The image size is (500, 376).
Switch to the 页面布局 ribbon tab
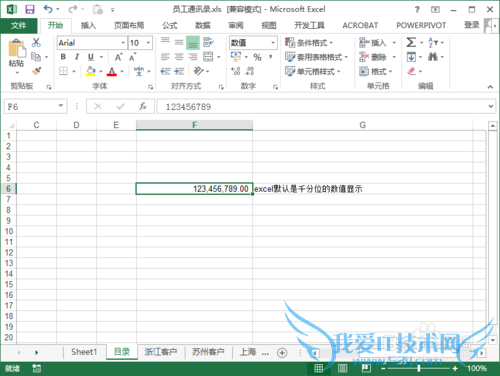pyautogui.click(x=129, y=25)
